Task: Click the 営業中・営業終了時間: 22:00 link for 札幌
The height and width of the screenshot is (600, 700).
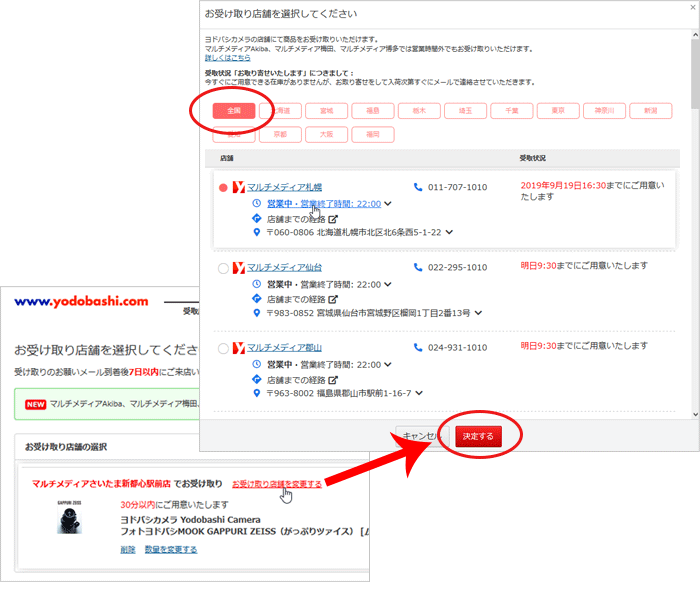Action: point(324,204)
